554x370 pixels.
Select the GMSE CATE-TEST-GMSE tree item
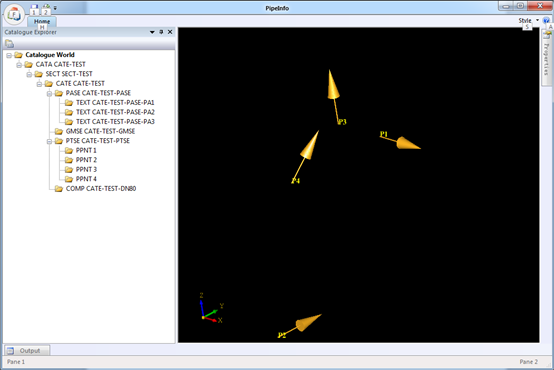coord(100,131)
